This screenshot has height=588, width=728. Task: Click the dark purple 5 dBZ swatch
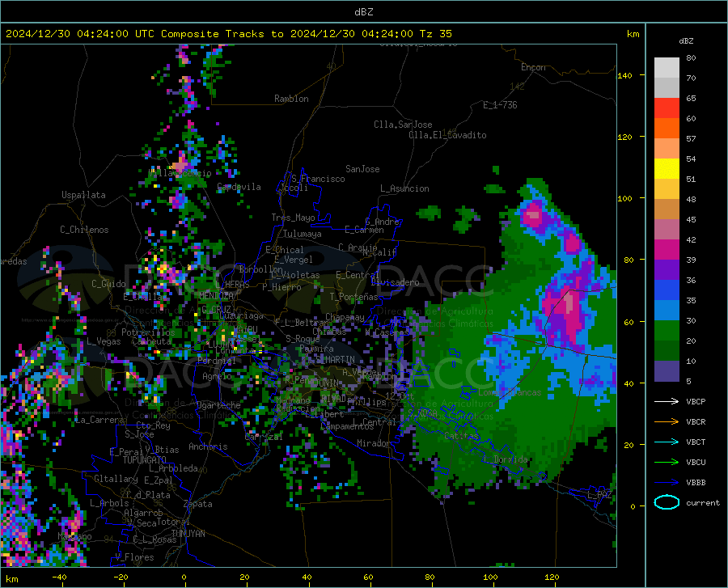click(x=667, y=371)
